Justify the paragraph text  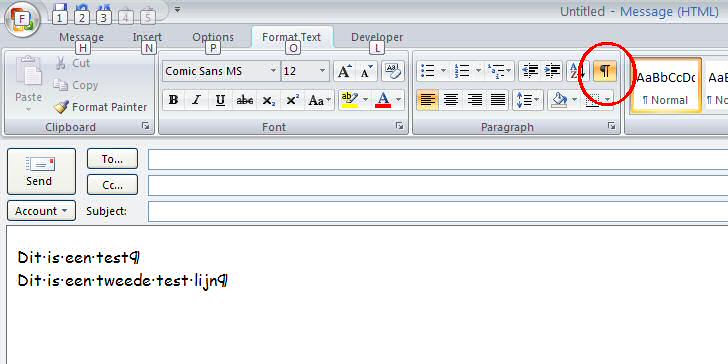coord(498,100)
